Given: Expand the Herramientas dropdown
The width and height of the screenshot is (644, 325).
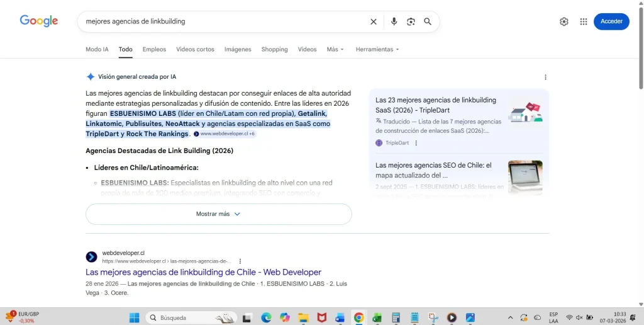Looking at the screenshot, I should pyautogui.click(x=377, y=49).
